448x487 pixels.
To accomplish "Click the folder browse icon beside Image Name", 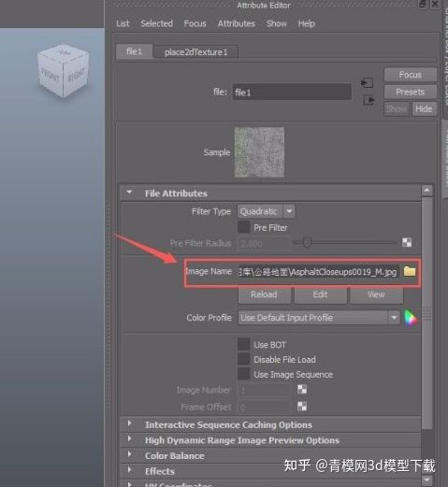I will pos(410,271).
